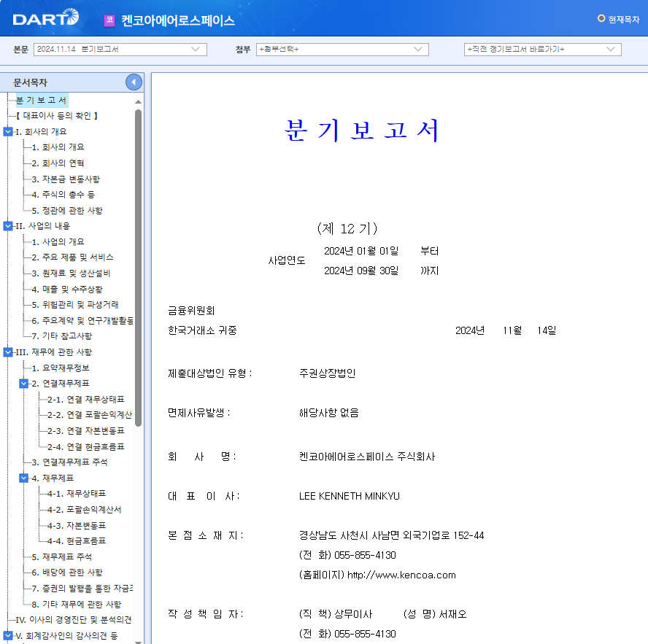Collapse the 문서목차 panel with its arrow button
This screenshot has height=644, width=648.
133,82
